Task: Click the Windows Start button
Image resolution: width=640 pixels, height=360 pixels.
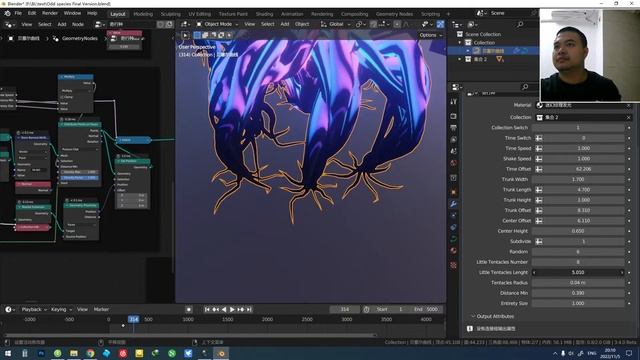Action: (x=8, y=353)
